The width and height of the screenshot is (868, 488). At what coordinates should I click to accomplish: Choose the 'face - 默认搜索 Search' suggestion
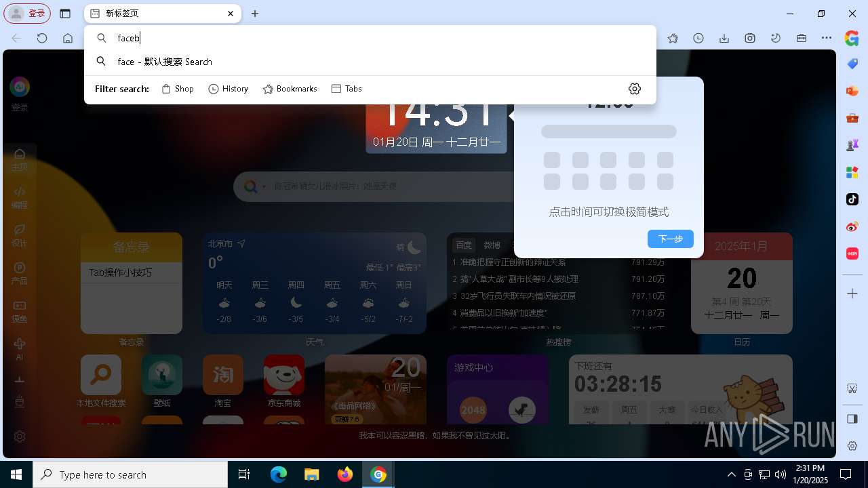click(370, 62)
